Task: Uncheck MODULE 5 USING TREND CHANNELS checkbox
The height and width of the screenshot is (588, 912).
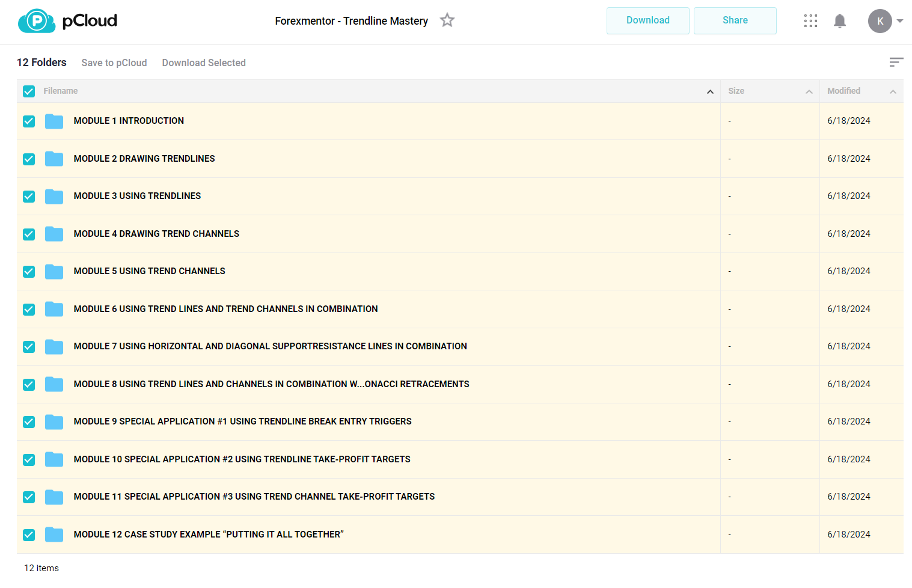Action: point(29,272)
